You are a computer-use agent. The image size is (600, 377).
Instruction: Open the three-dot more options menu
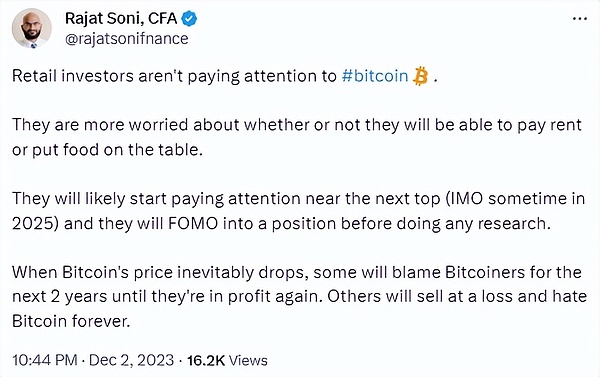pyautogui.click(x=580, y=18)
